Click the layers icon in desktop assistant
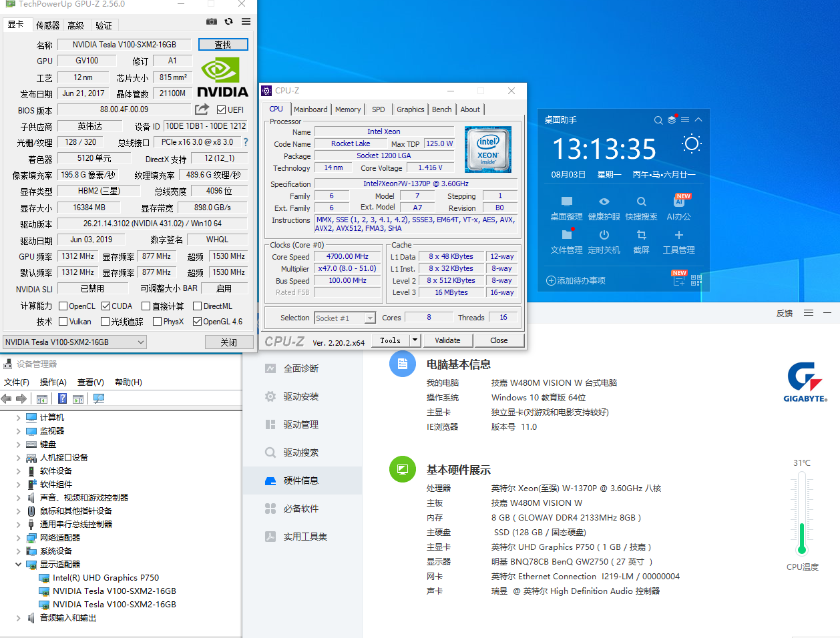The width and height of the screenshot is (840, 638). tap(672, 120)
